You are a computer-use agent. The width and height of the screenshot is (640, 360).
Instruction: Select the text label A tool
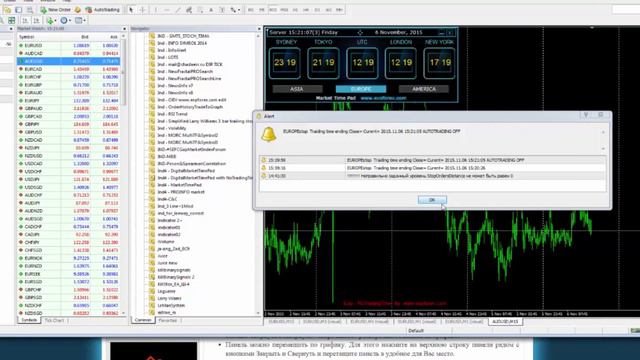(x=211, y=10)
